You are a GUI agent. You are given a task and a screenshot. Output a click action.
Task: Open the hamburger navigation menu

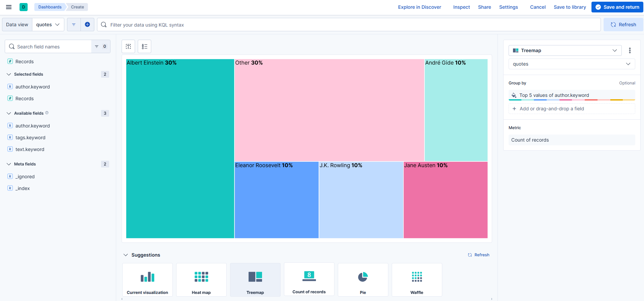pos(9,7)
